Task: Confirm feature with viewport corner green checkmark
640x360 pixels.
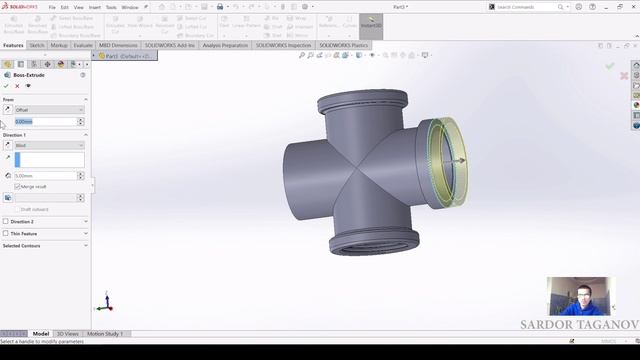Action: click(x=610, y=66)
